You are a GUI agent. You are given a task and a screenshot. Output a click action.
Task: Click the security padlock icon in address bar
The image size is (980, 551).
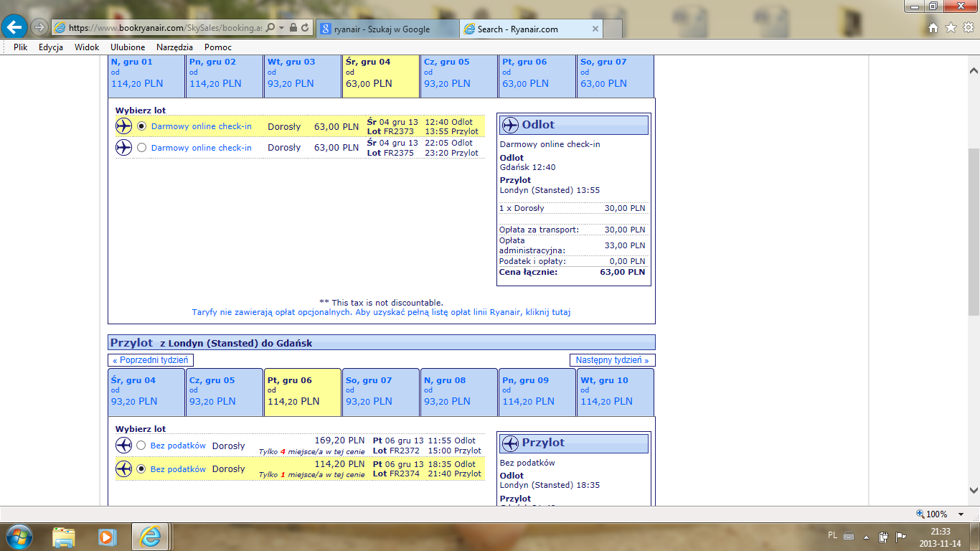293,27
